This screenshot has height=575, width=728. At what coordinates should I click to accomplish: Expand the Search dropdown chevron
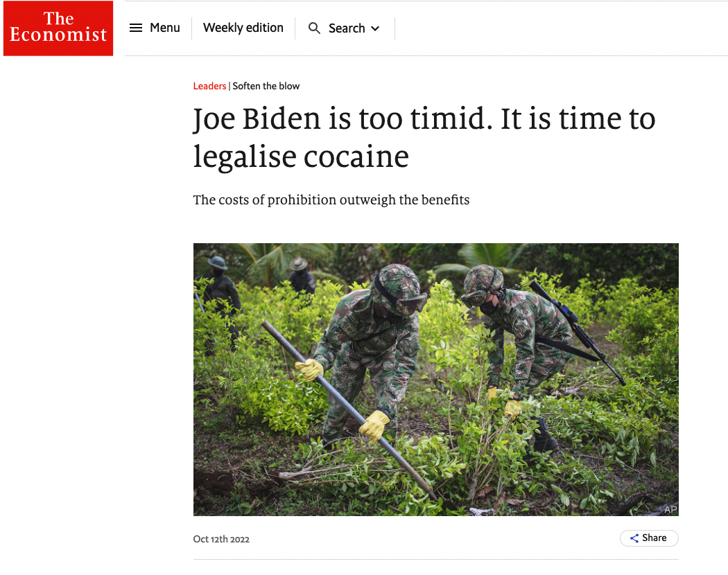point(375,29)
